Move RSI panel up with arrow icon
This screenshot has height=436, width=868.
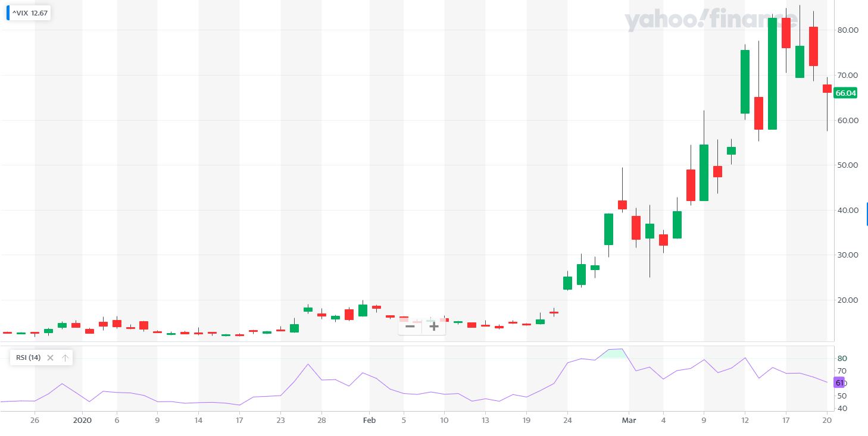[x=65, y=357]
